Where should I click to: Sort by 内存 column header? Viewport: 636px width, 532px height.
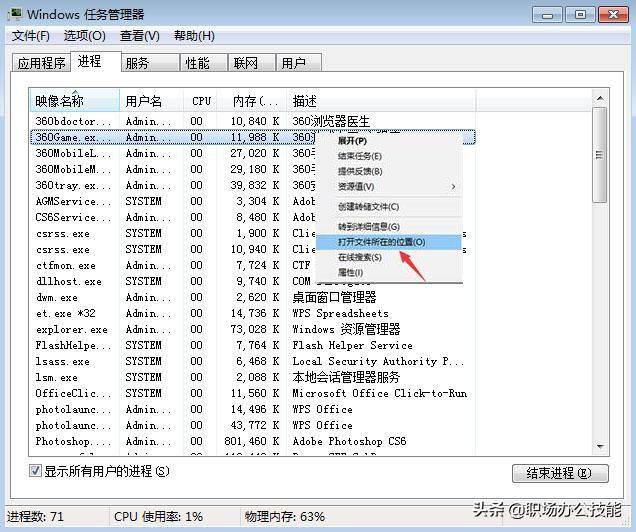click(252, 101)
